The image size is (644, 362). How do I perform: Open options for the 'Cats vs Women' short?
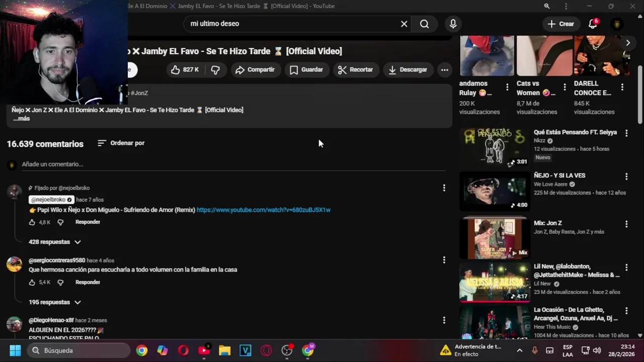[565, 87]
